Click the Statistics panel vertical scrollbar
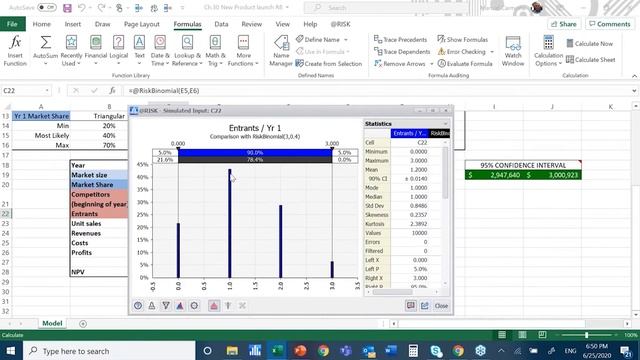Image resolution: width=640 pixels, height=360 pixels. pyautogui.click(x=445, y=173)
